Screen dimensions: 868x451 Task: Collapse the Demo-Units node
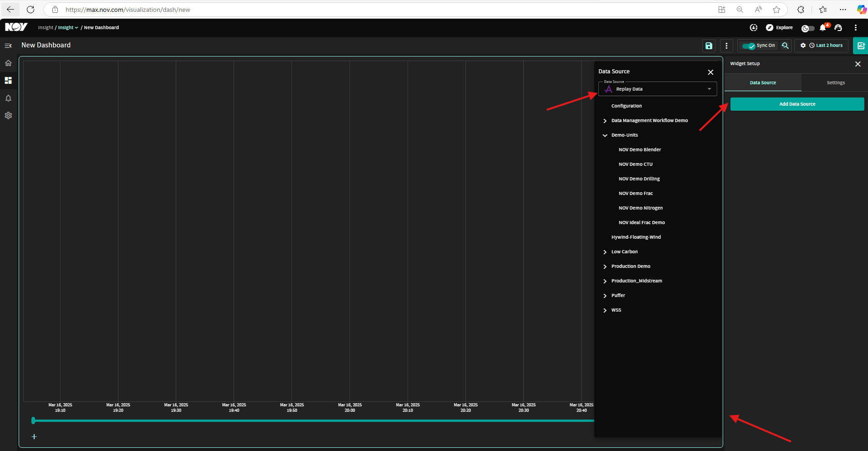point(605,135)
